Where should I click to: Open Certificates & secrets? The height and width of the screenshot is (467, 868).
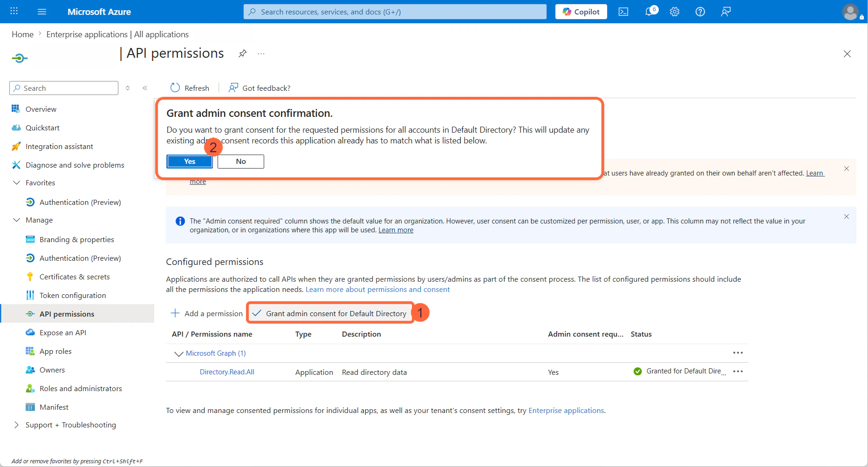[x=75, y=277]
